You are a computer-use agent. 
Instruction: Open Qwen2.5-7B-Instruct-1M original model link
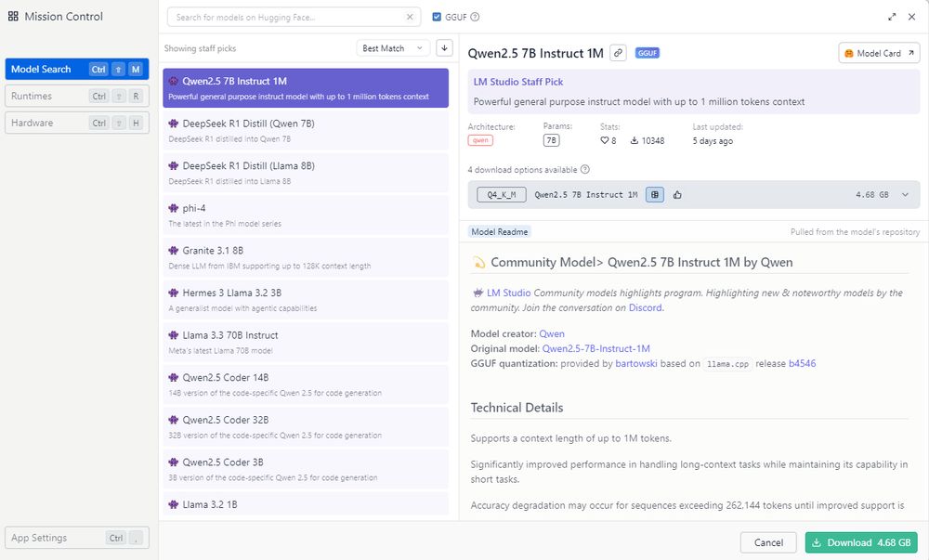[596, 348]
